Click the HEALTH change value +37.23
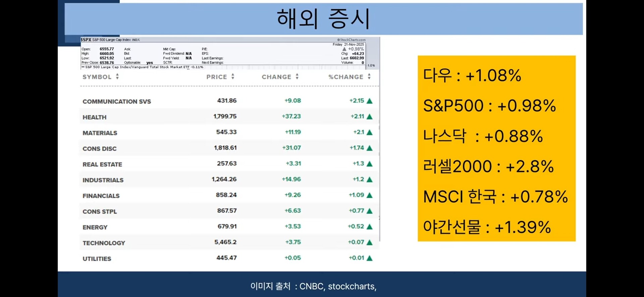Viewport: 644px width, 297px height. pos(291,116)
